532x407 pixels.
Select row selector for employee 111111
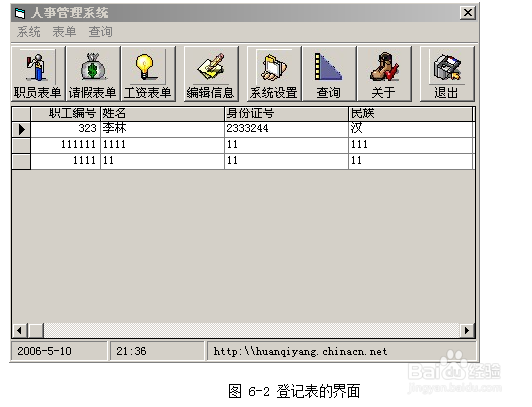click(x=21, y=145)
